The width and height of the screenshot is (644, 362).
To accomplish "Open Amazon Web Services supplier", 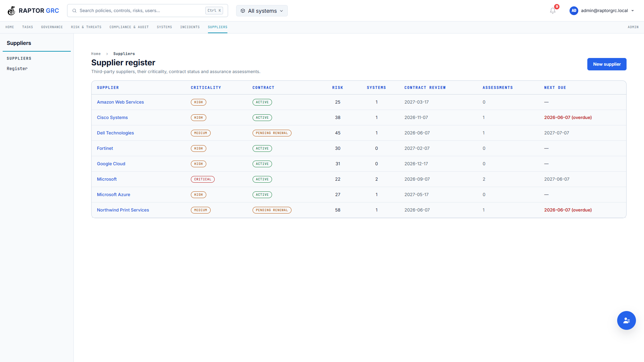I will click(x=120, y=102).
